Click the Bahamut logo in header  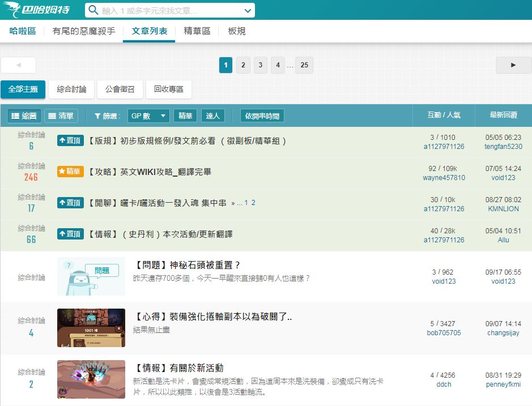tap(41, 10)
